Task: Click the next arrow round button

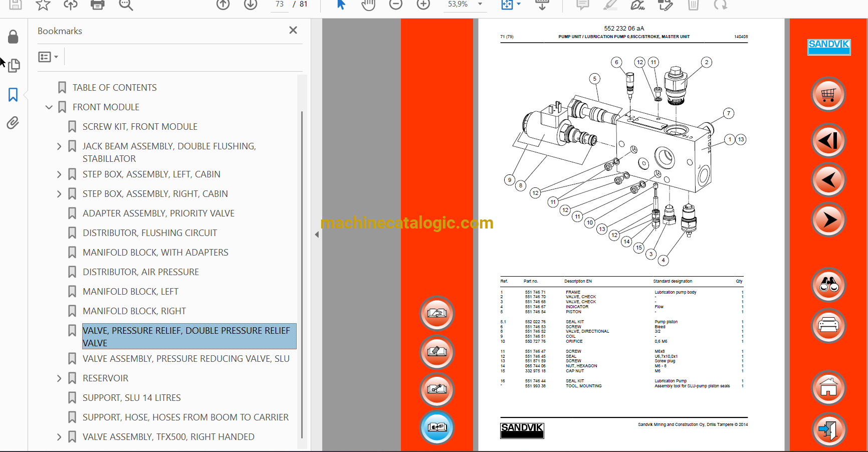Action: pyautogui.click(x=828, y=219)
